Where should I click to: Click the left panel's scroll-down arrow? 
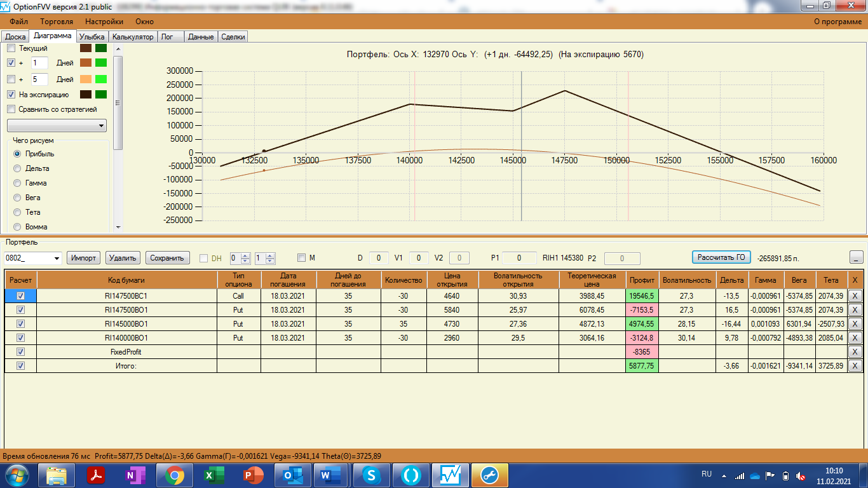pos(118,226)
